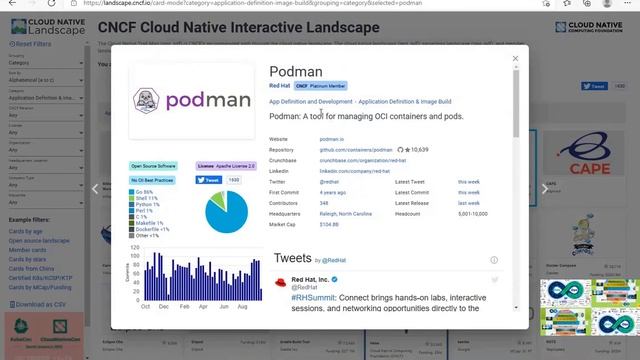Open the Category Application Definition dropdown
Screen dimensions: 640x360
46,98
